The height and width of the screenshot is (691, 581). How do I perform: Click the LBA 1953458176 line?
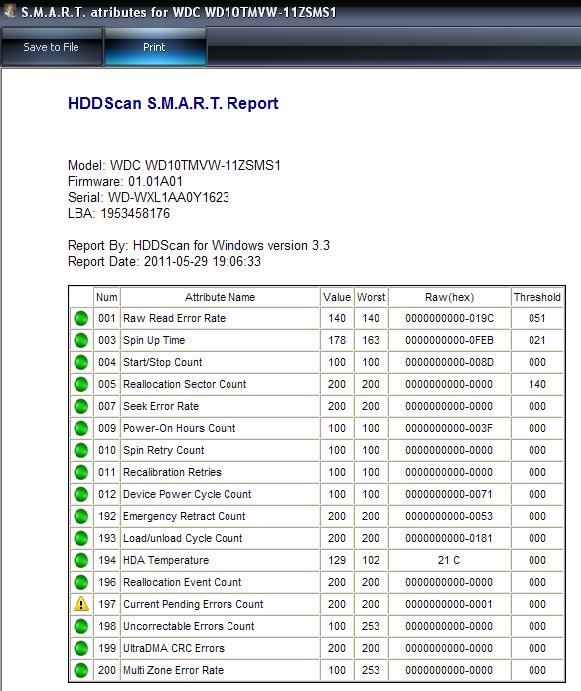pos(119,214)
